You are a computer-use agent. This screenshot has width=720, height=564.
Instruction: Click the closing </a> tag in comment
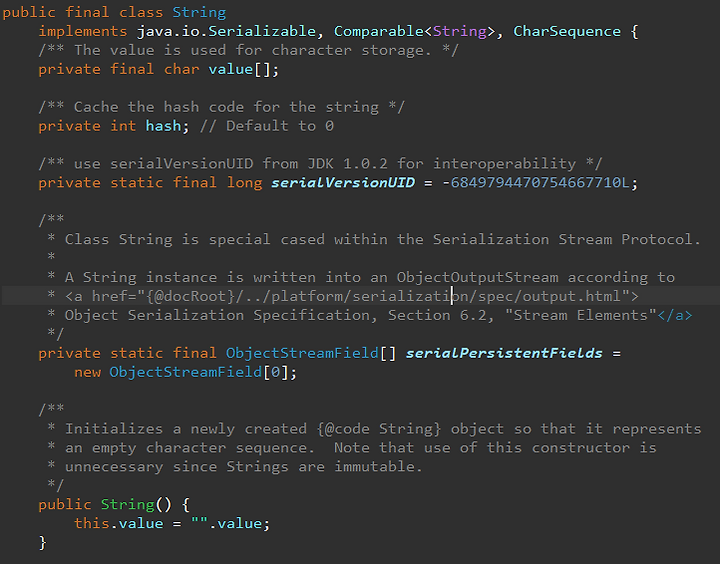click(x=675, y=315)
